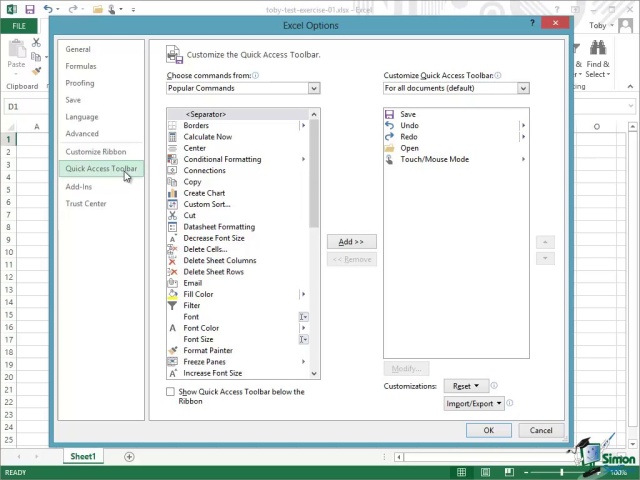The image size is (640, 480).
Task: Click the Cut scissors icon in list
Action: pyautogui.click(x=173, y=216)
